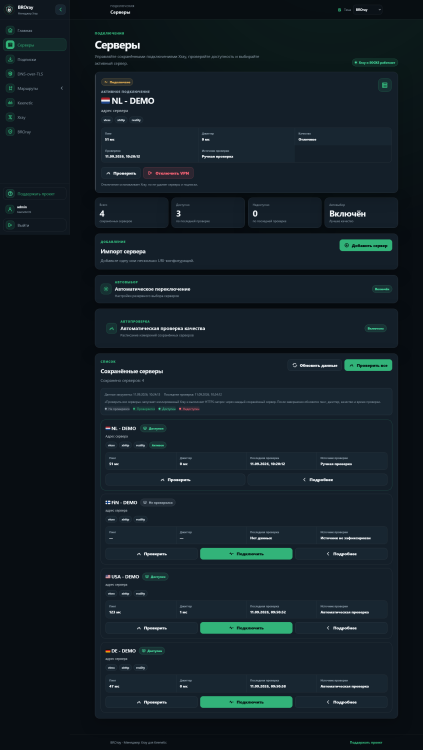Click the Xray sidebar icon
The width and height of the screenshot is (423, 750).
coord(10,117)
